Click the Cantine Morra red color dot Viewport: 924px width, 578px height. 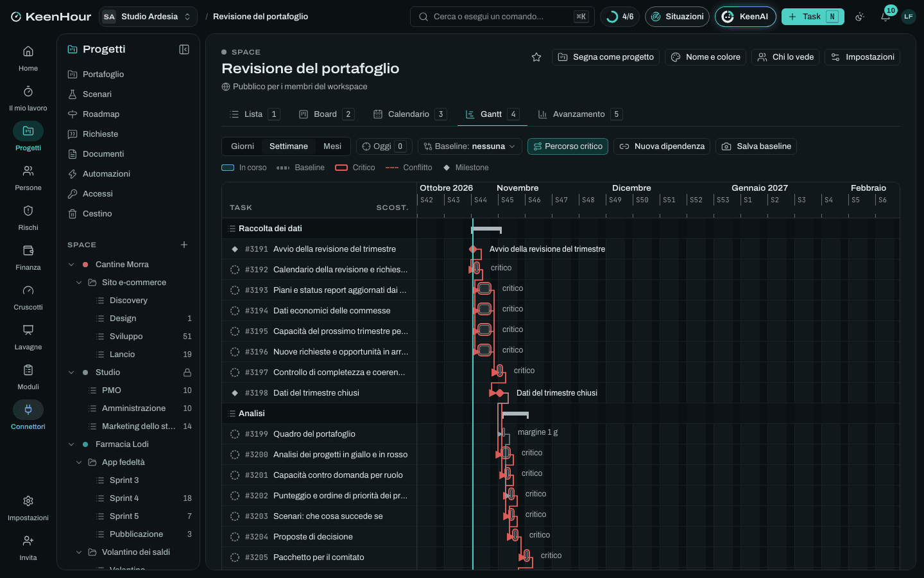click(85, 265)
